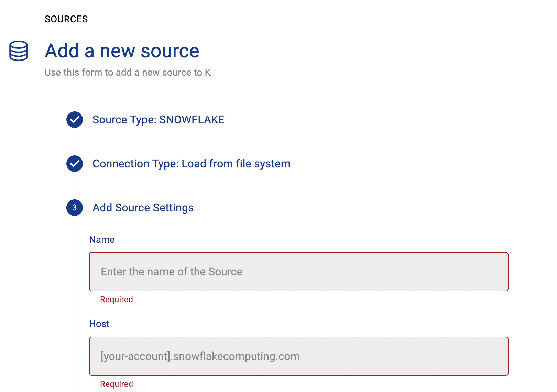
Task: Select the completed Connection Type step indicator
Action: tap(74, 164)
